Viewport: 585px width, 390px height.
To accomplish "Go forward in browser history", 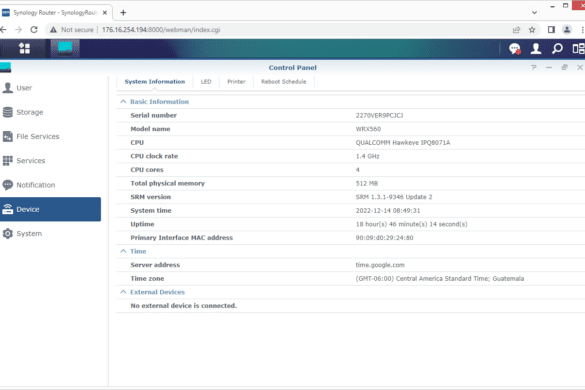I will pos(18,29).
